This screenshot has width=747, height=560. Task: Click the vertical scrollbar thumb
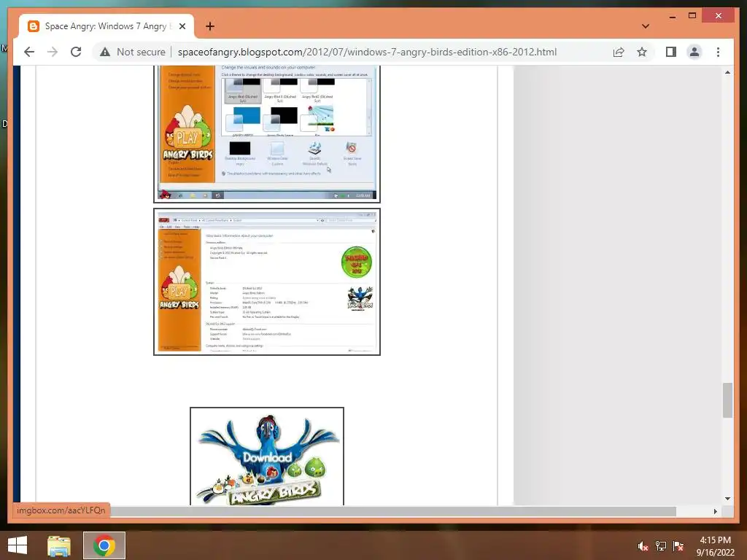point(727,400)
